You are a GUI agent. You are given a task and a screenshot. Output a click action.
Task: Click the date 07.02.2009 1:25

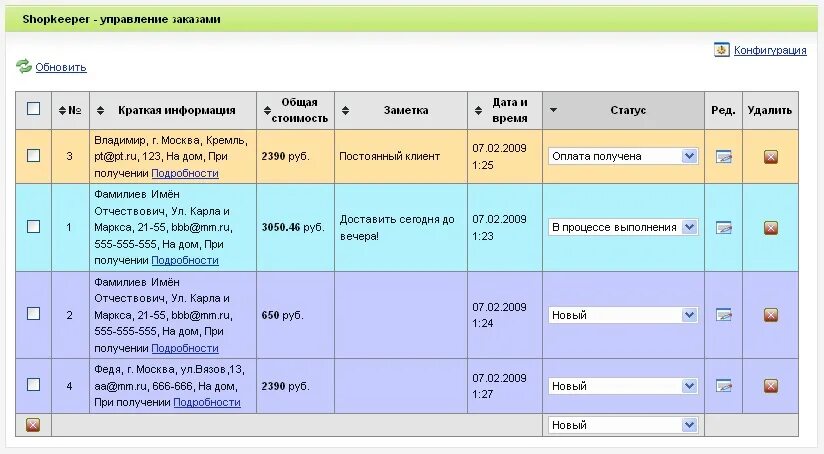pyautogui.click(x=499, y=157)
